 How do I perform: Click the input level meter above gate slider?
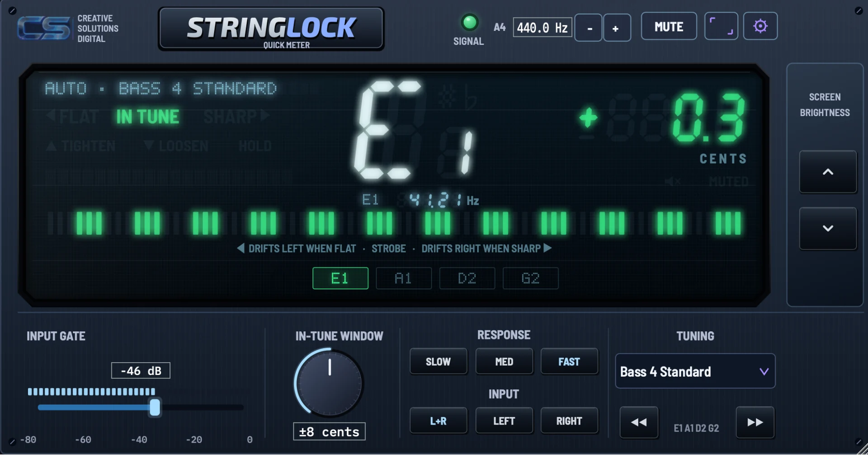click(91, 391)
